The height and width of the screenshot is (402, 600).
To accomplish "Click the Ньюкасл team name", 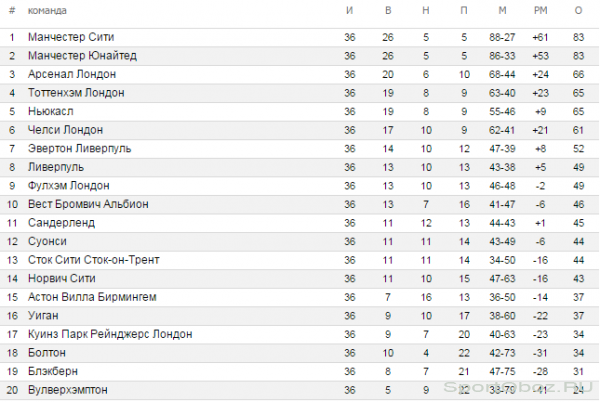I will (51, 111).
